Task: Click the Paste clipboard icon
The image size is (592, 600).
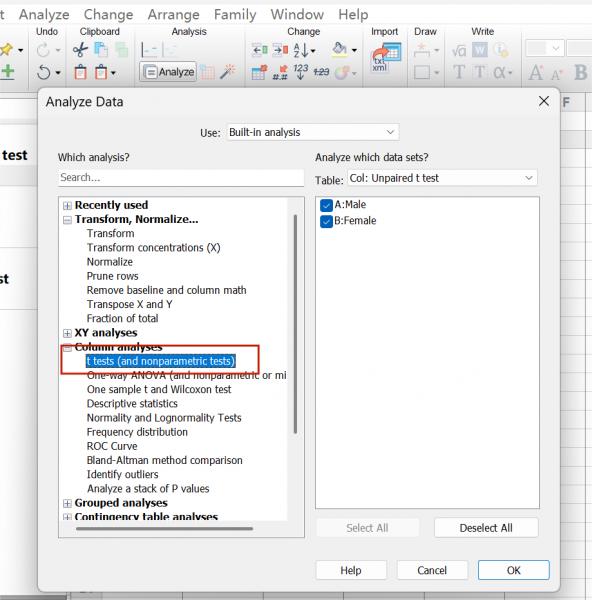Action: pyautogui.click(x=80, y=72)
